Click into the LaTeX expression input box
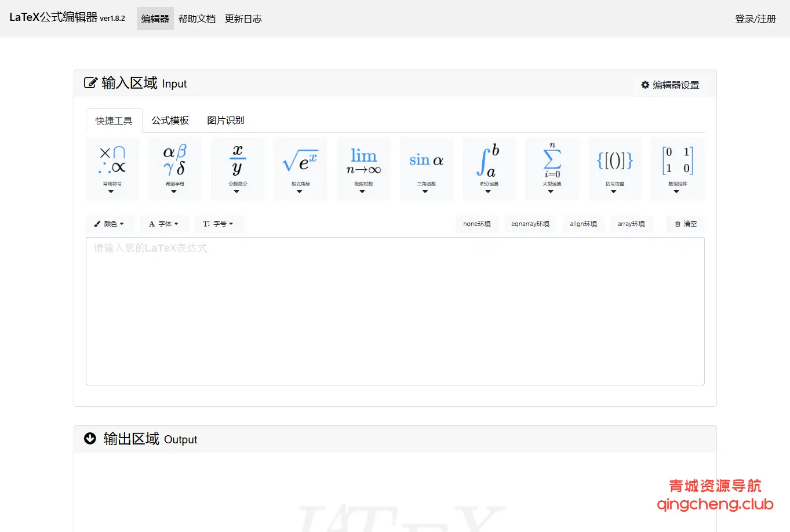 395,311
